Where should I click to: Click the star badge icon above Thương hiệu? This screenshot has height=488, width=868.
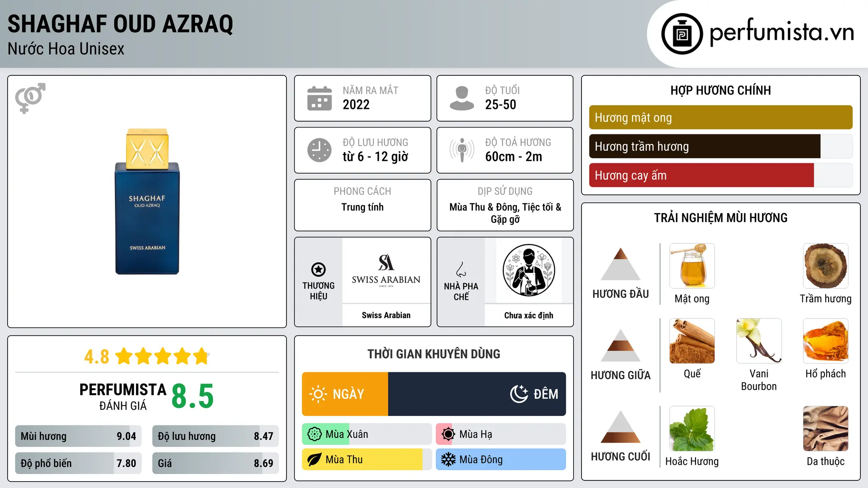coord(318,269)
